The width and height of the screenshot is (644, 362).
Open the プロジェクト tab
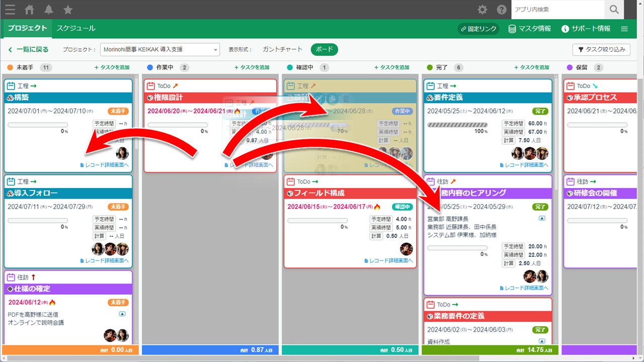[27, 29]
